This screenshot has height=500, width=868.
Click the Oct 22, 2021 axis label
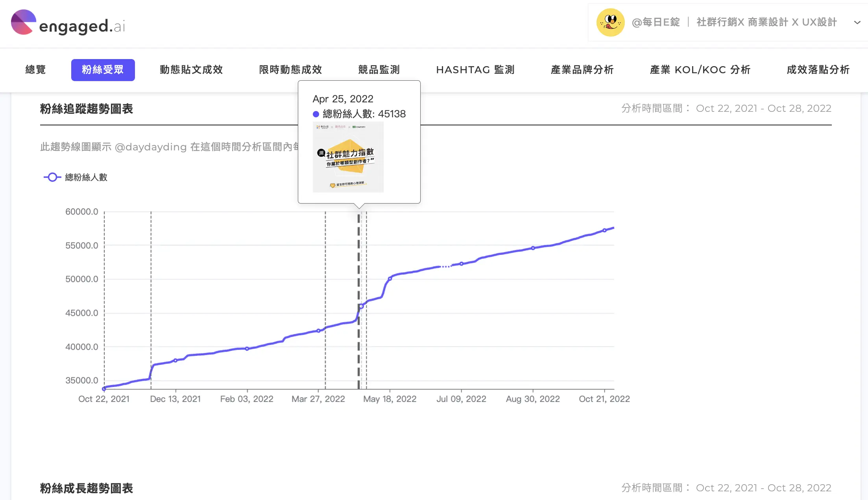pyautogui.click(x=104, y=399)
